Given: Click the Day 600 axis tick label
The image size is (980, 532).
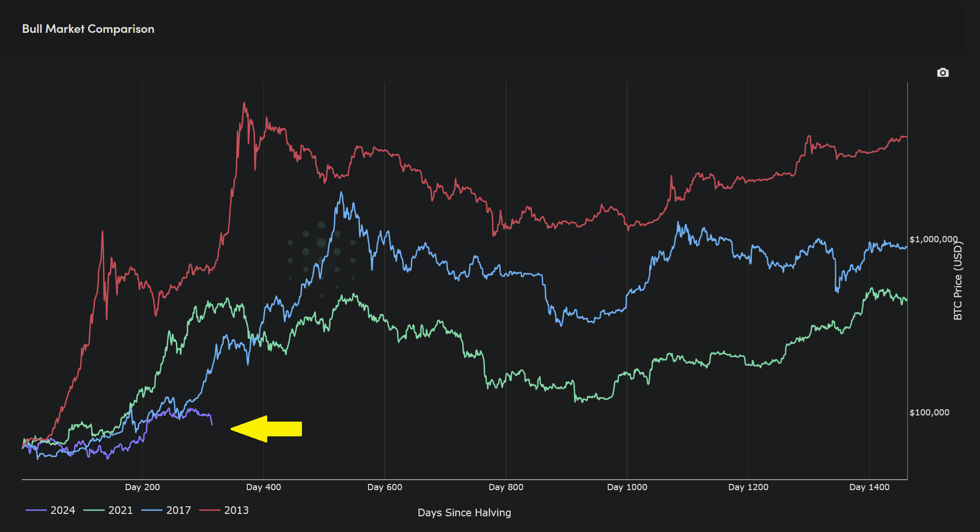Looking at the screenshot, I should click(x=385, y=487).
